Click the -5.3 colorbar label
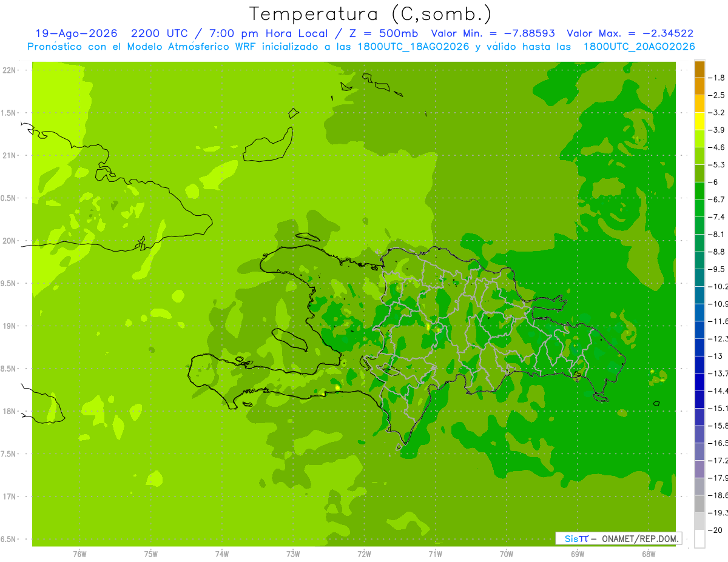This screenshot has width=728, height=562. (x=716, y=164)
